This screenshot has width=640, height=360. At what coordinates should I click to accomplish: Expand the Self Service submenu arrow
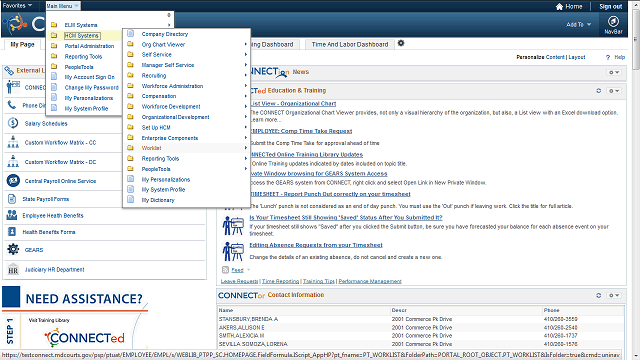246,54
